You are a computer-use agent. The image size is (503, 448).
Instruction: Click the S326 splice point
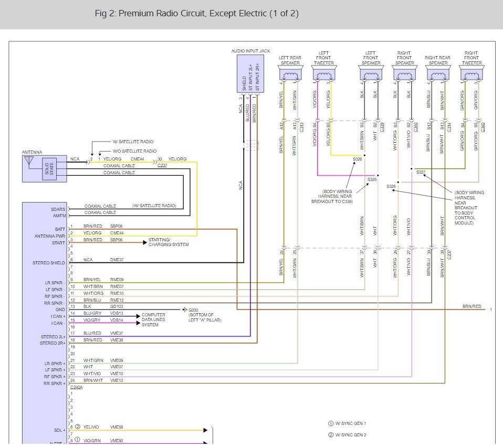364,155
